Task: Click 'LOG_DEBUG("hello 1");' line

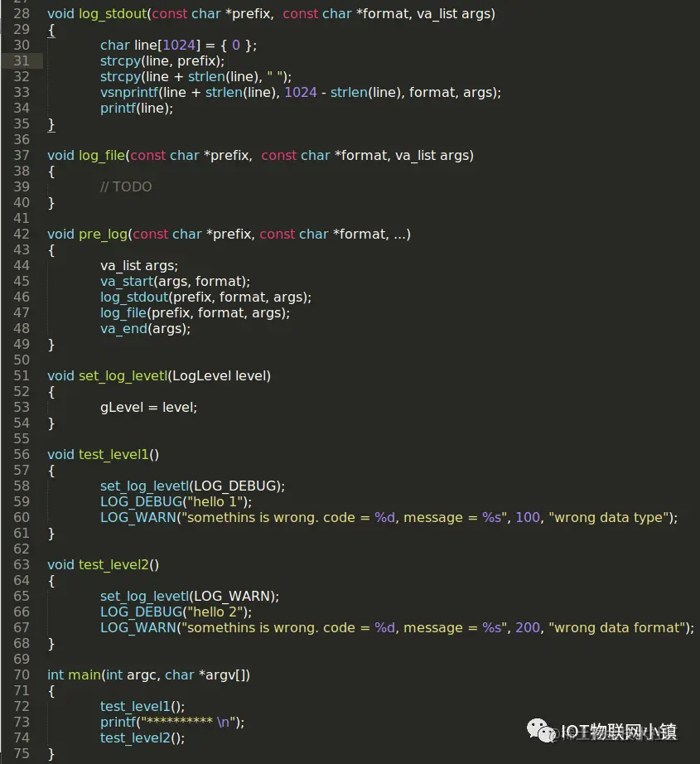Action: coord(176,502)
